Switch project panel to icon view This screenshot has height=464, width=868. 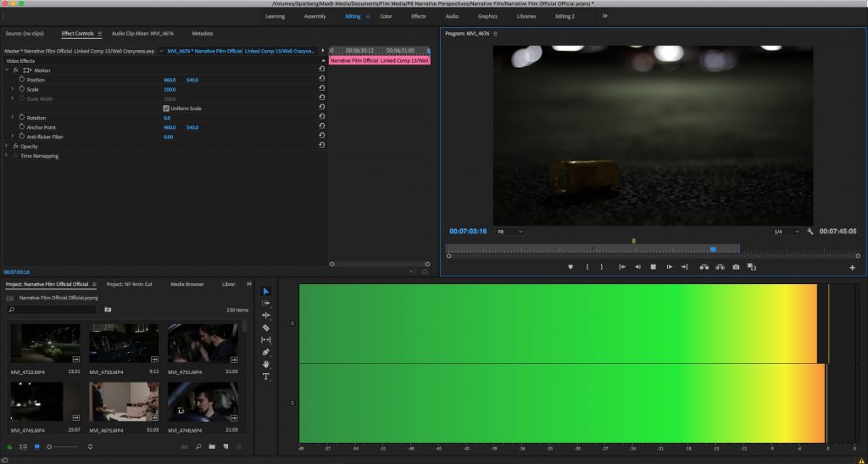(36, 446)
